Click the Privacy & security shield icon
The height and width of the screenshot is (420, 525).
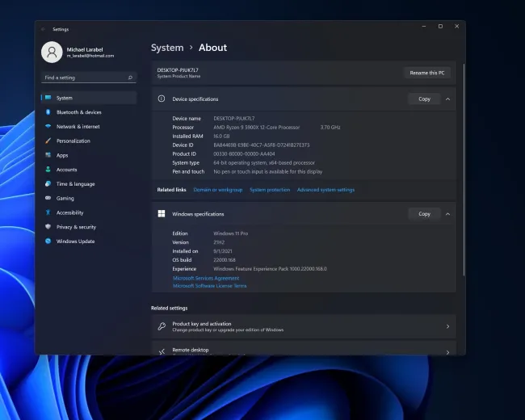pos(48,227)
